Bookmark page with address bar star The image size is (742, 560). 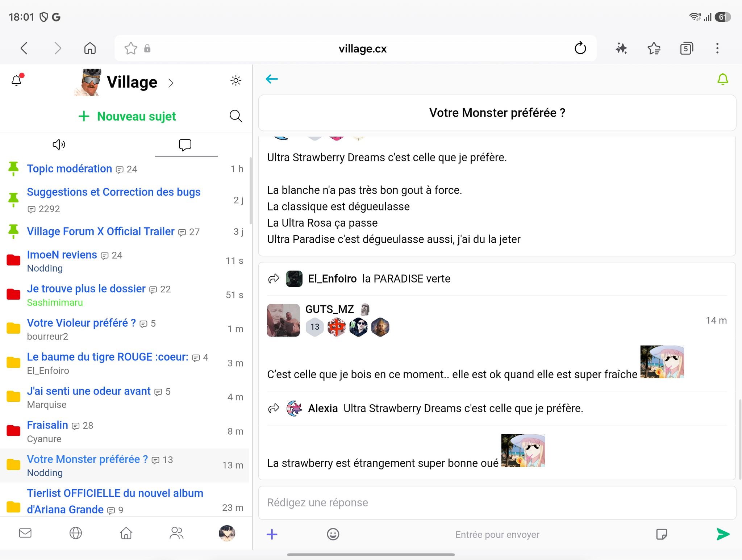tap(130, 48)
